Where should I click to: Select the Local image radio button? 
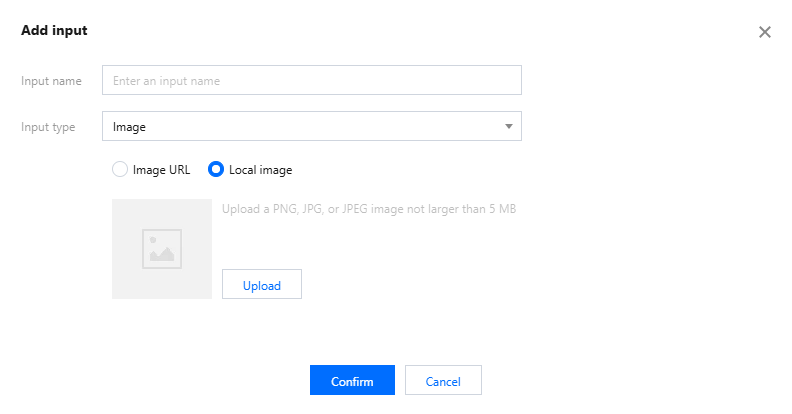point(215,170)
